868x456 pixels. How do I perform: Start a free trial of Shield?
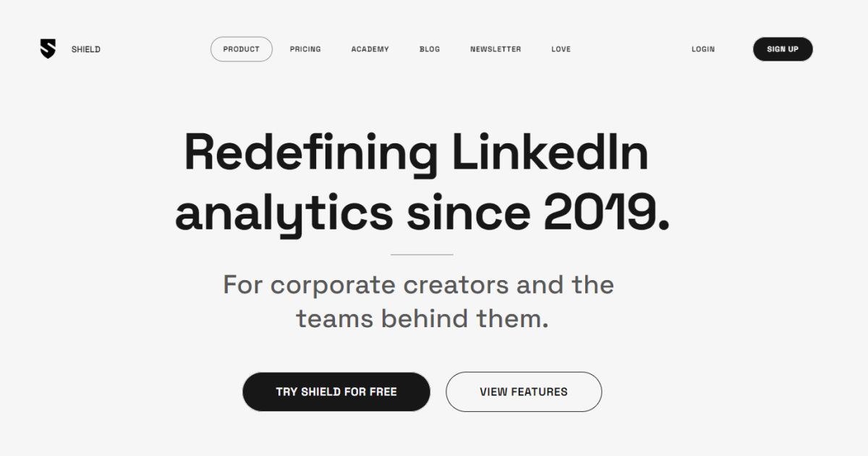[x=336, y=392]
